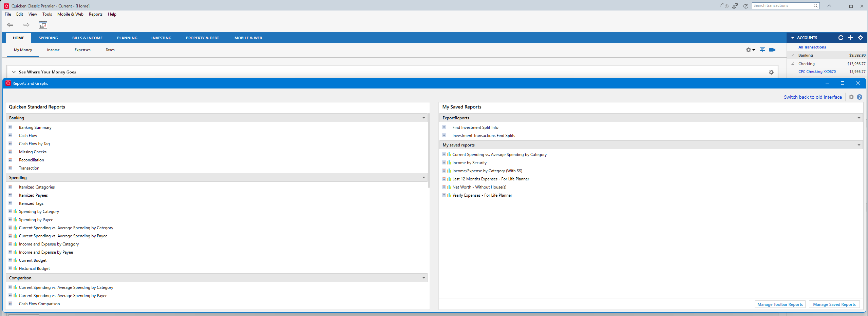Open Accounts bar settings gear

click(x=861, y=38)
